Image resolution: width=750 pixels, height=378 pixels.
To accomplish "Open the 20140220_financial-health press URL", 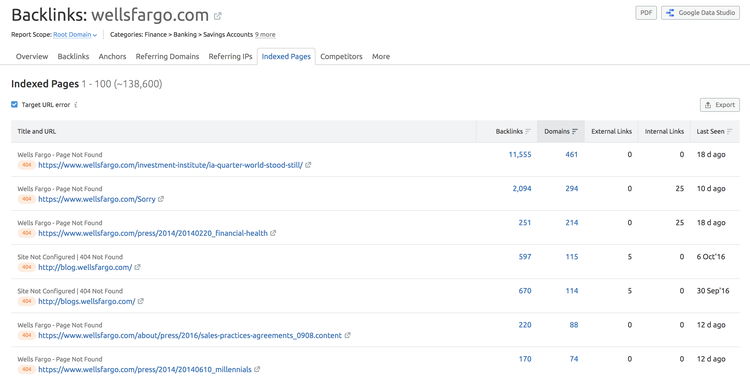I will (153, 233).
